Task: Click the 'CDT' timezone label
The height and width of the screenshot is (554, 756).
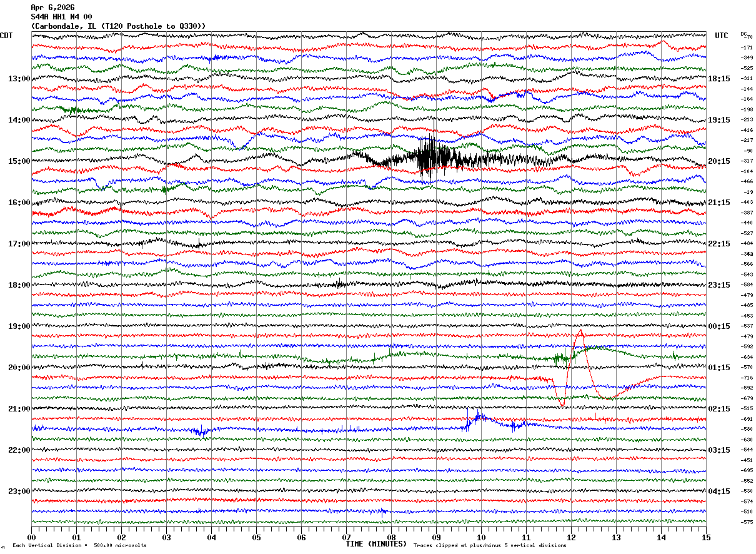Action: [x=7, y=36]
